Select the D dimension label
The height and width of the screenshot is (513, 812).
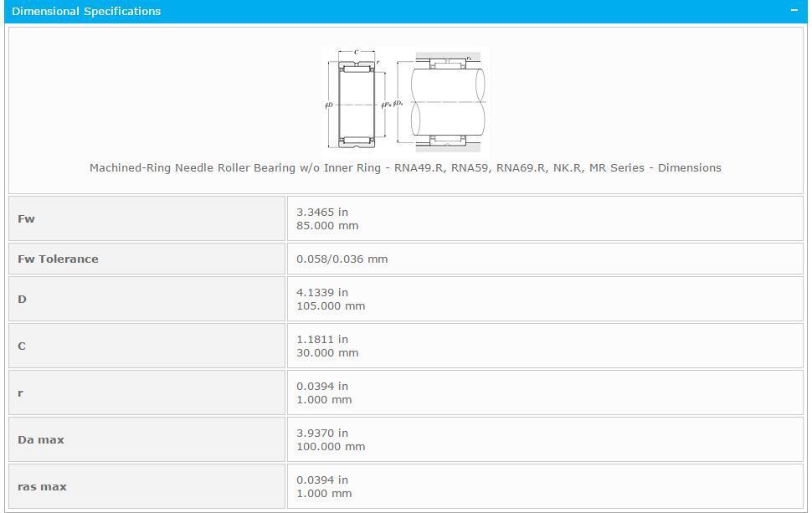coord(22,299)
